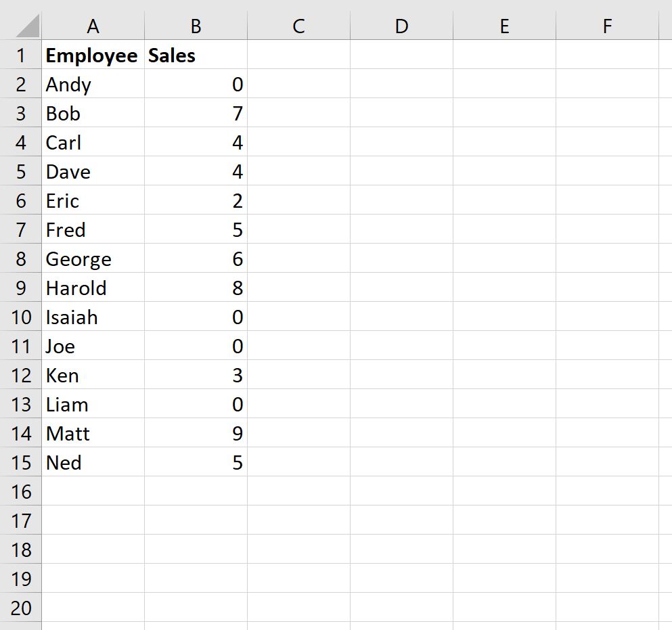Click Liam's sales value of 0
The height and width of the screenshot is (630, 672).
[x=195, y=404]
